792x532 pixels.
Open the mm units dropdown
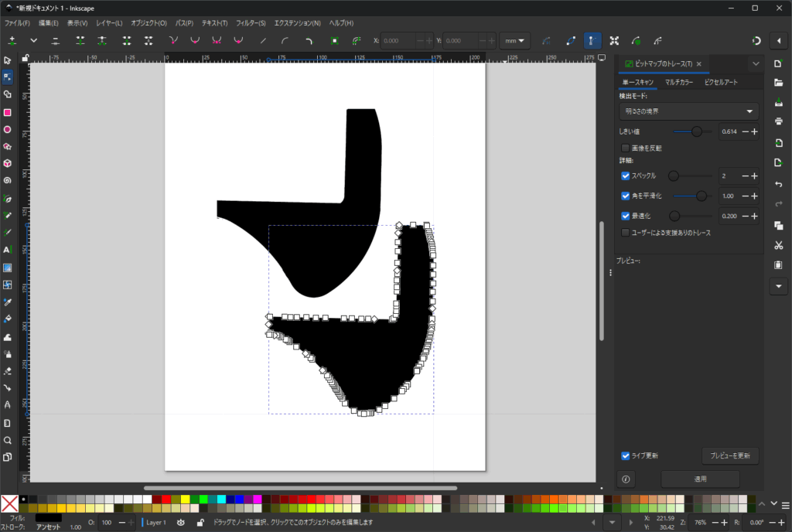(514, 40)
